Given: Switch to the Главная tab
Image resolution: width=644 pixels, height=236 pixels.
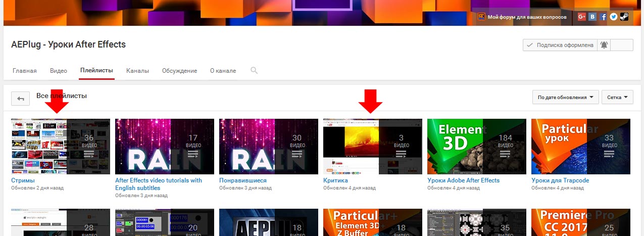Looking at the screenshot, I should [x=25, y=71].
